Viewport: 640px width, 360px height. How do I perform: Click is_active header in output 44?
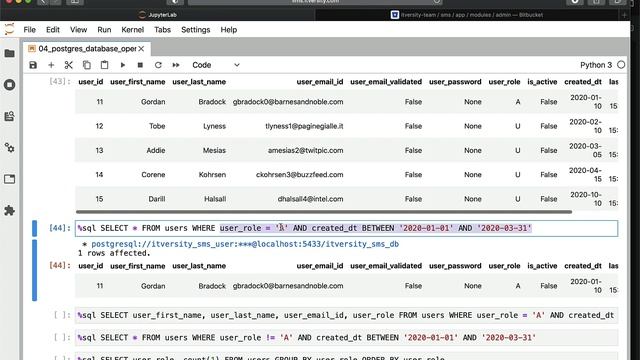pos(542,266)
